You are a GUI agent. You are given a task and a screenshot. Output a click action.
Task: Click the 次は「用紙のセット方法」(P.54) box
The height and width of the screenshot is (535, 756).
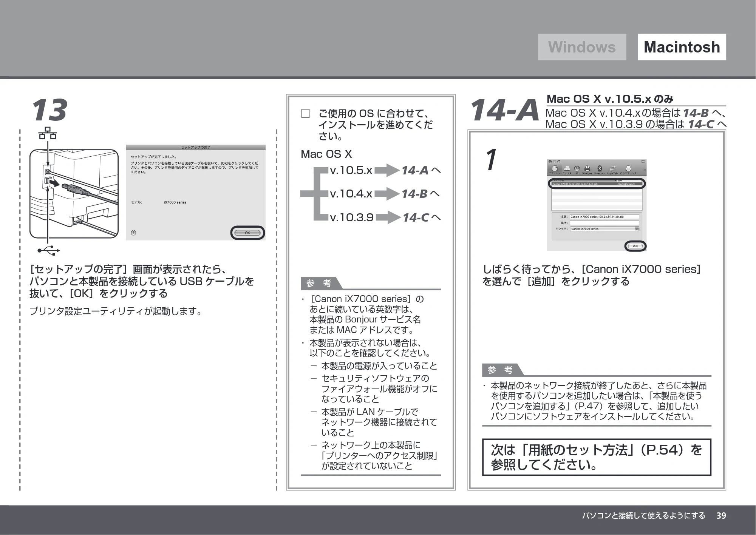597,457
